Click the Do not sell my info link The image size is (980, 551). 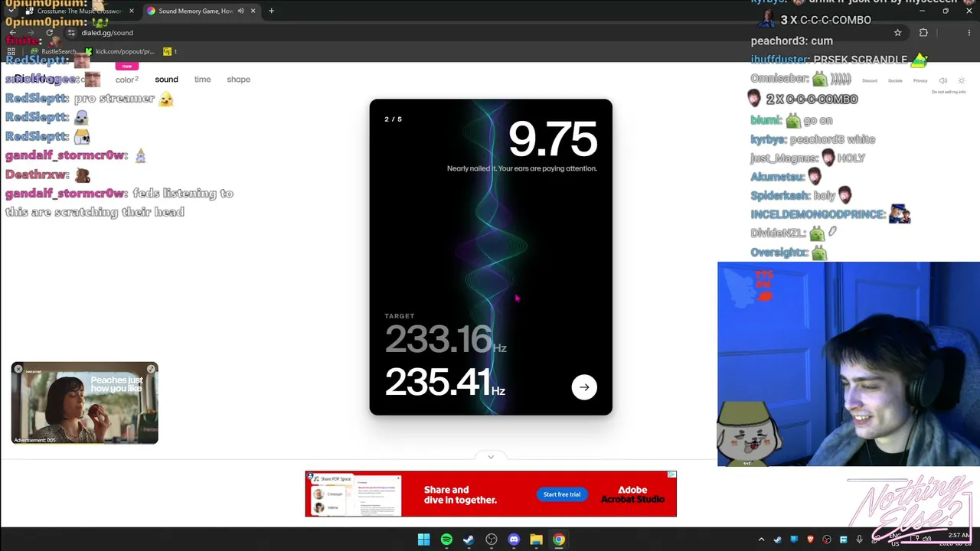pyautogui.click(x=949, y=93)
